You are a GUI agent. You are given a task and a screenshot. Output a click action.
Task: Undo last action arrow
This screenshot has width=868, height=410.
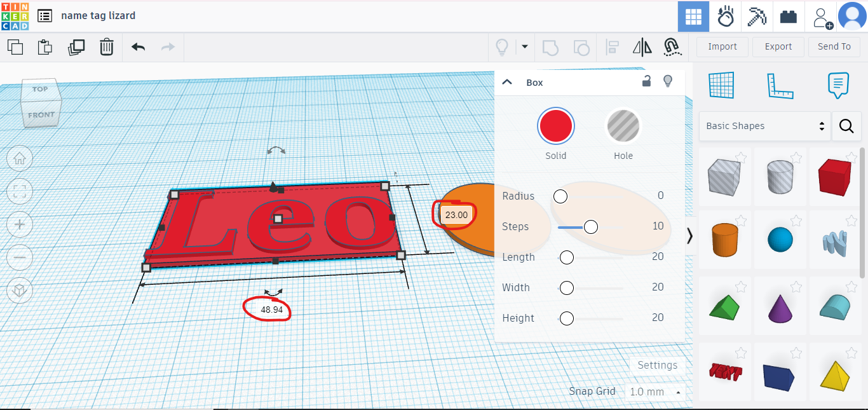click(138, 46)
